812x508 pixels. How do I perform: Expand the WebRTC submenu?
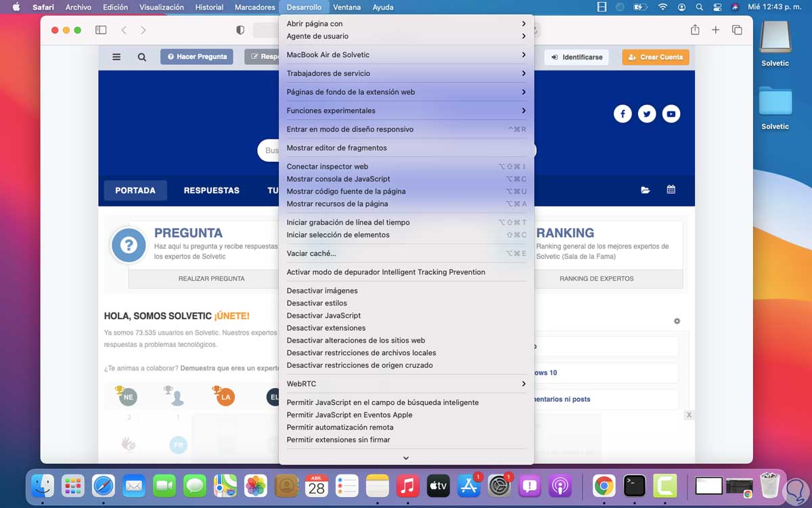pos(406,384)
